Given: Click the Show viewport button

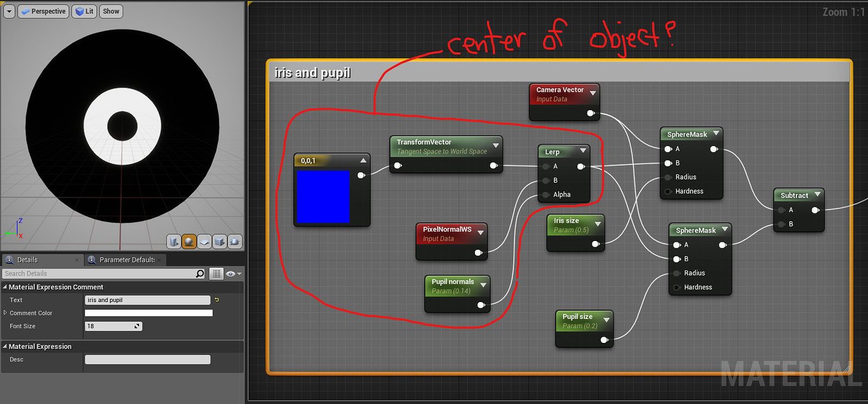Looking at the screenshot, I should (x=111, y=11).
